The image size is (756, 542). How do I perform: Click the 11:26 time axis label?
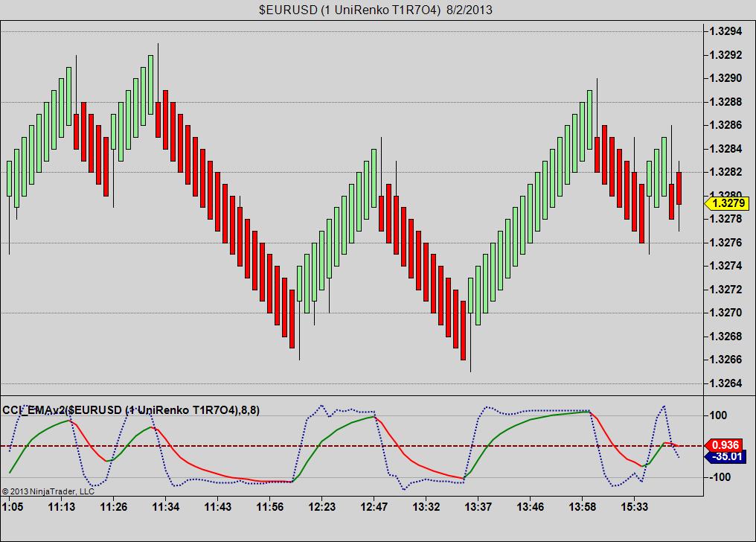[114, 507]
